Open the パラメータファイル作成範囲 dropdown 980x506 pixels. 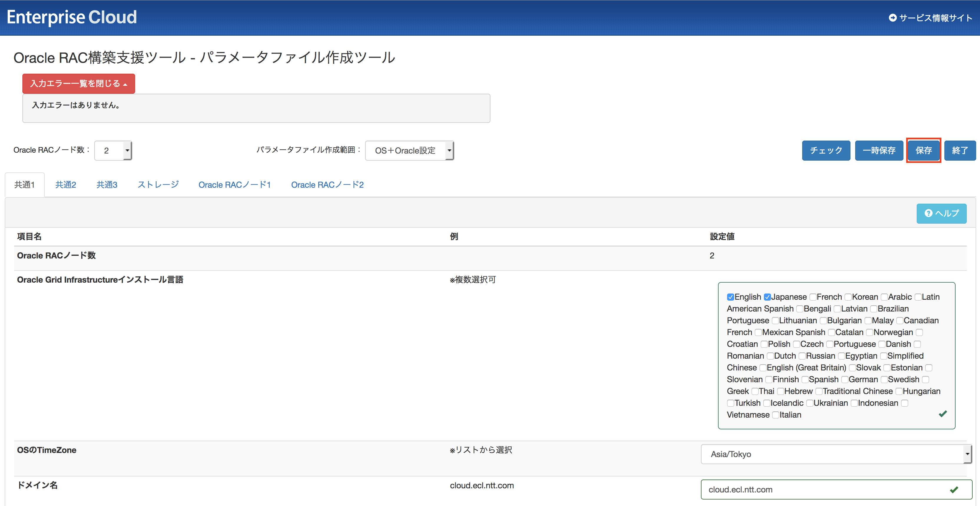(409, 150)
